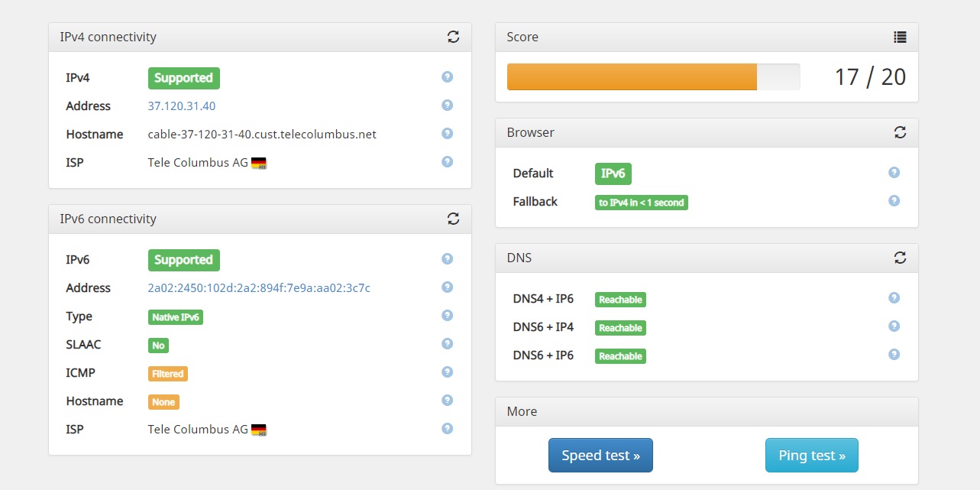Open help for IPv6 ISP row
The width and height of the screenshot is (980, 490).
(x=448, y=429)
